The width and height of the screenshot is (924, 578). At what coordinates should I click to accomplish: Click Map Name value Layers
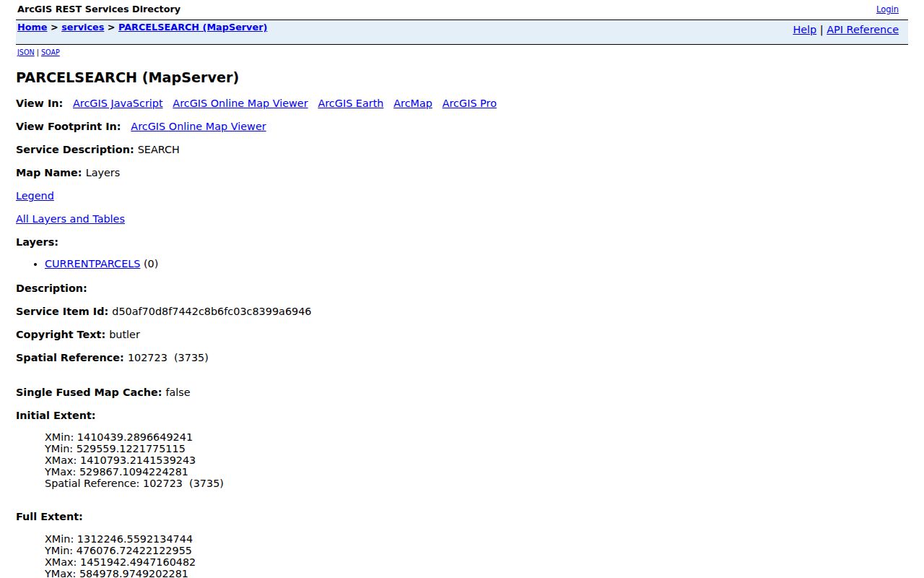coord(103,173)
